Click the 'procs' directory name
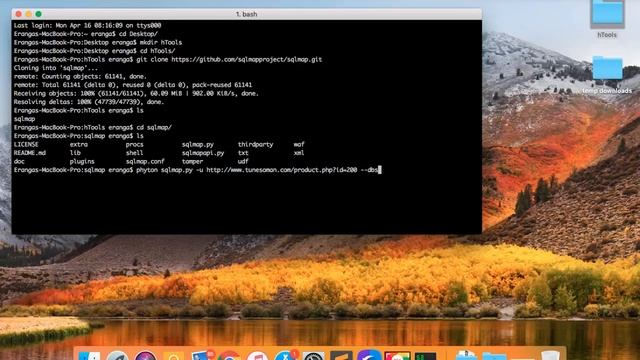 coord(134,144)
